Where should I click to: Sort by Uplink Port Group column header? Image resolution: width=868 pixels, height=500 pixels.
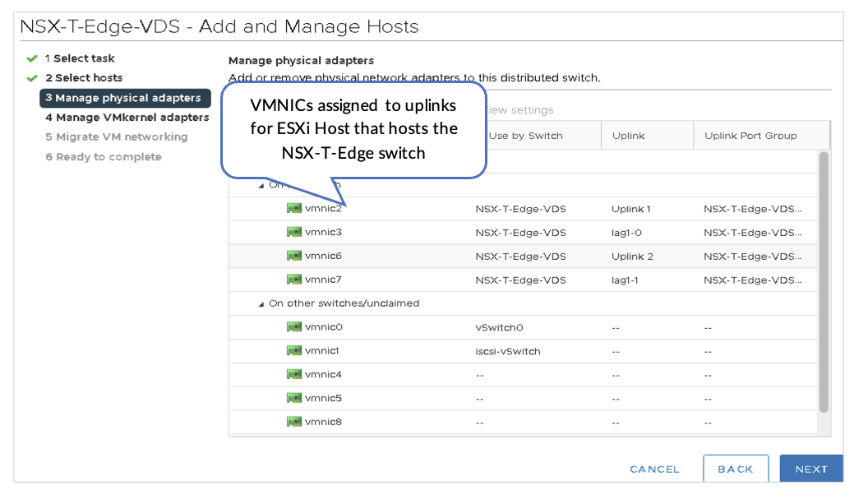pyautogui.click(x=750, y=136)
